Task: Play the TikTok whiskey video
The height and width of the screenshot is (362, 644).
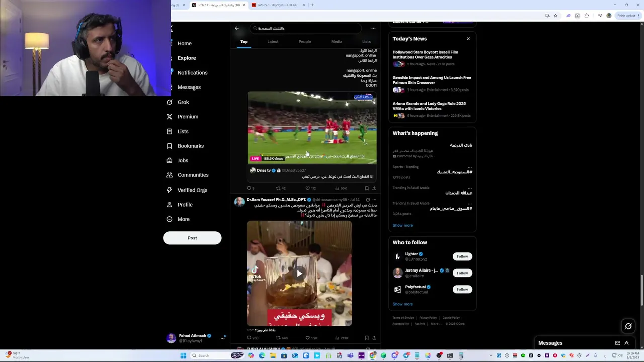Action: point(299,274)
